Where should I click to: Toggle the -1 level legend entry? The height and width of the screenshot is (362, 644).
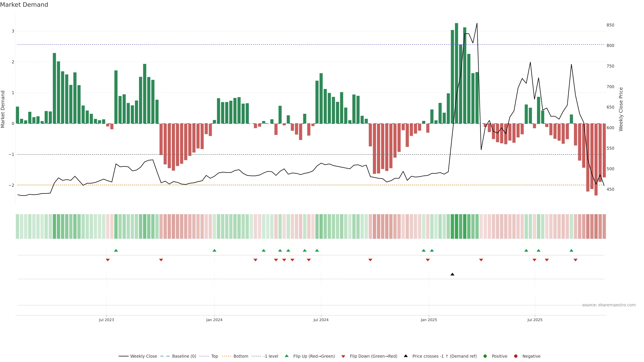pyautogui.click(x=271, y=356)
